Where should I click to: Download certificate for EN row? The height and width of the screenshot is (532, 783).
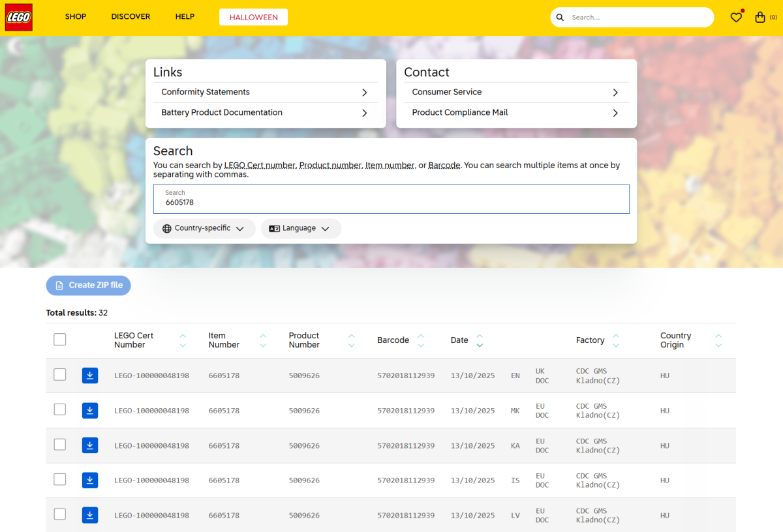(x=90, y=376)
